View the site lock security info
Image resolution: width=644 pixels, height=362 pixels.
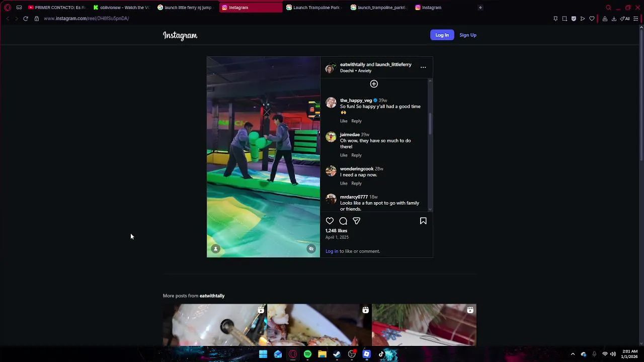36,19
